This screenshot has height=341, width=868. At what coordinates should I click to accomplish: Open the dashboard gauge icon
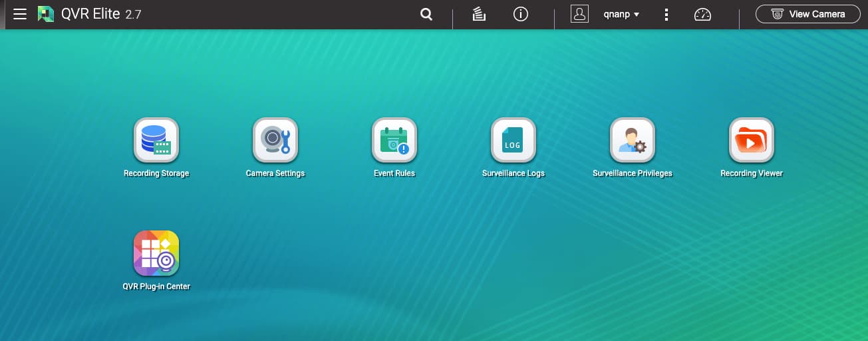pyautogui.click(x=702, y=14)
